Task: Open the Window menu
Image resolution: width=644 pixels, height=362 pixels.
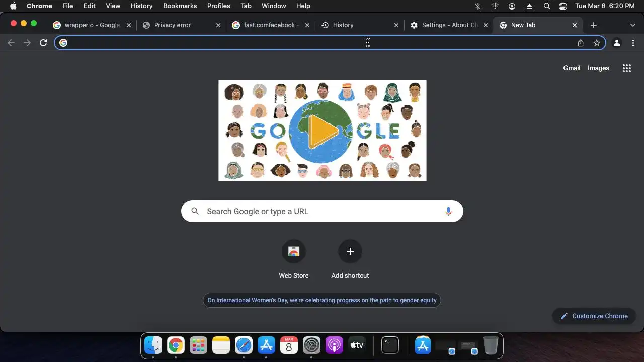Action: coord(274,6)
